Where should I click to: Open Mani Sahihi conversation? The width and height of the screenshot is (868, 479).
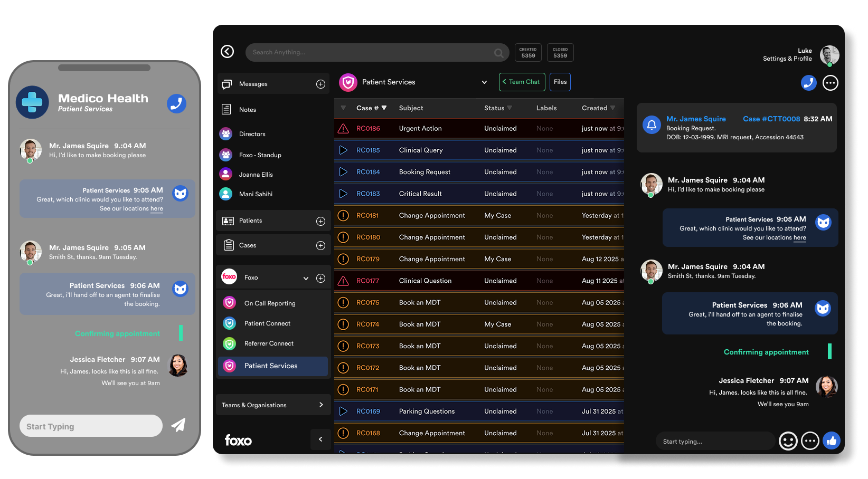(x=256, y=194)
